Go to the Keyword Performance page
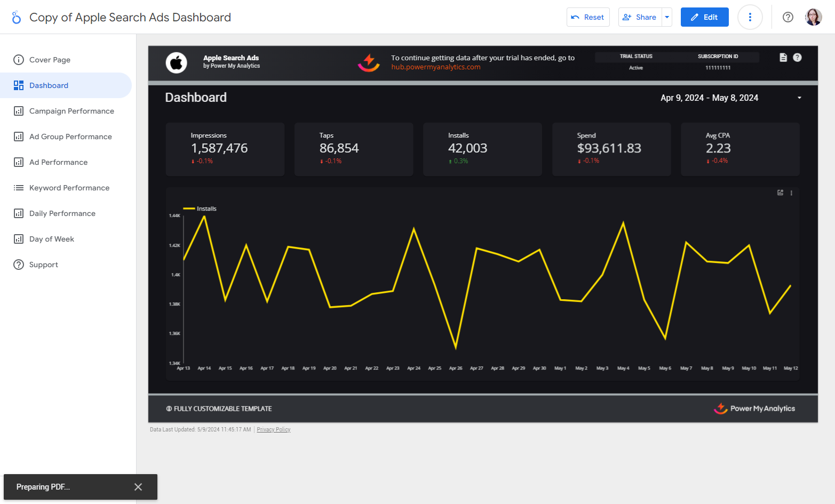The width and height of the screenshot is (835, 504). 69,188
